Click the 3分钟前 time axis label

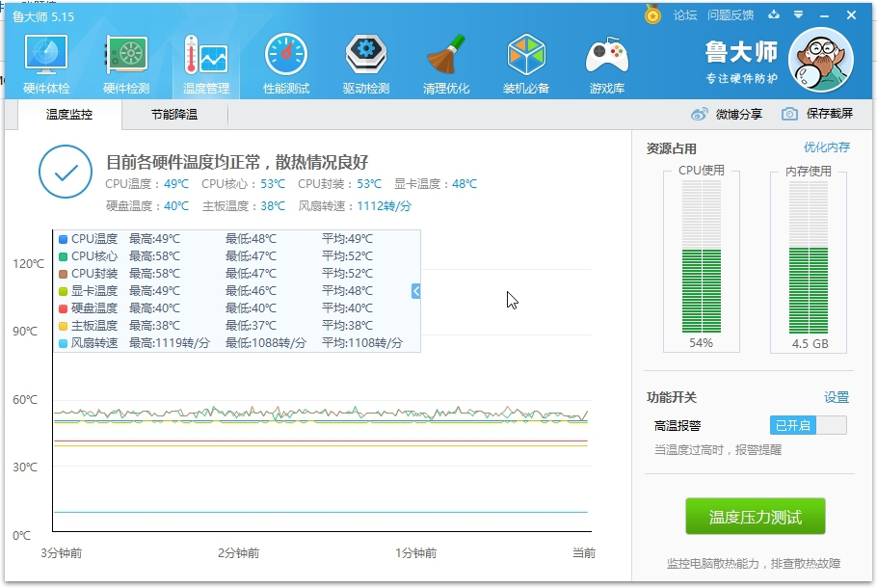61,552
